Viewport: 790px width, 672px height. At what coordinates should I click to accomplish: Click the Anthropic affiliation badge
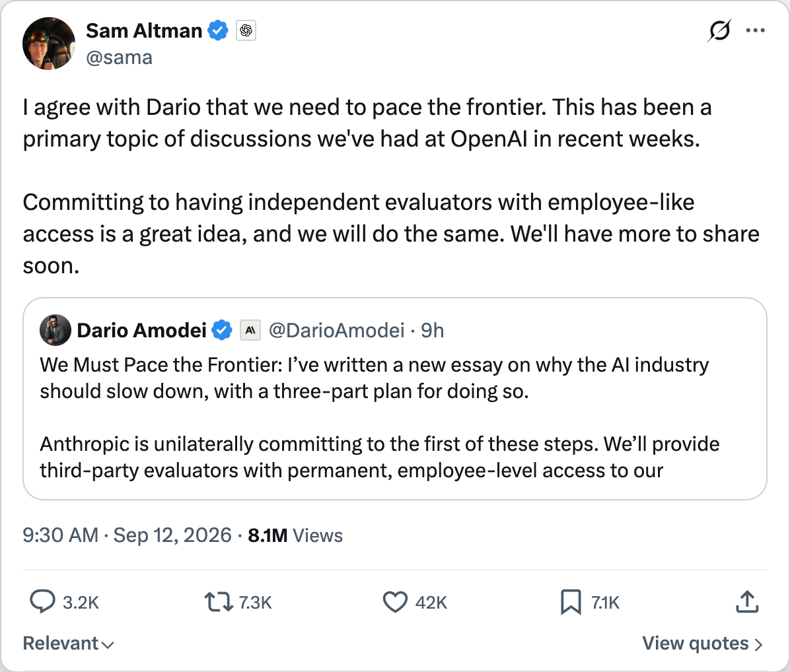(250, 330)
